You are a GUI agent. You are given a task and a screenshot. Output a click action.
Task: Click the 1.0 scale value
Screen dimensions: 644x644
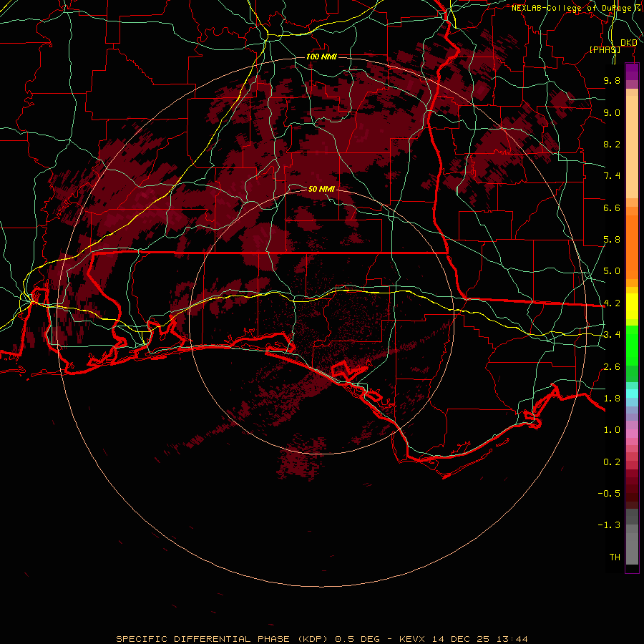(612, 430)
